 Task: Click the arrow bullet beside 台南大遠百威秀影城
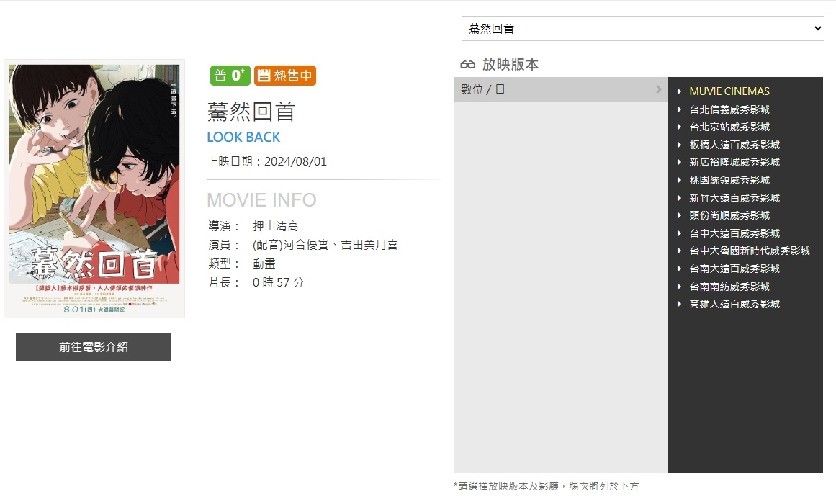679,269
